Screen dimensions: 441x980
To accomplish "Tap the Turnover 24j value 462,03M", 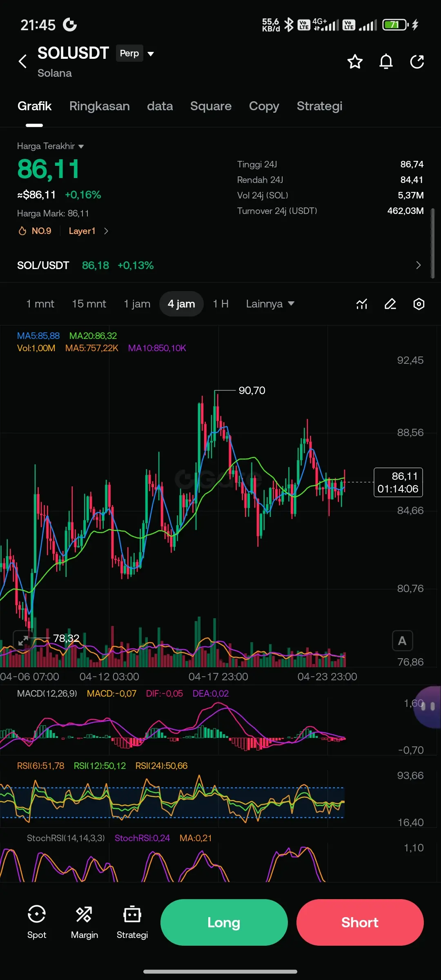I will [x=405, y=211].
